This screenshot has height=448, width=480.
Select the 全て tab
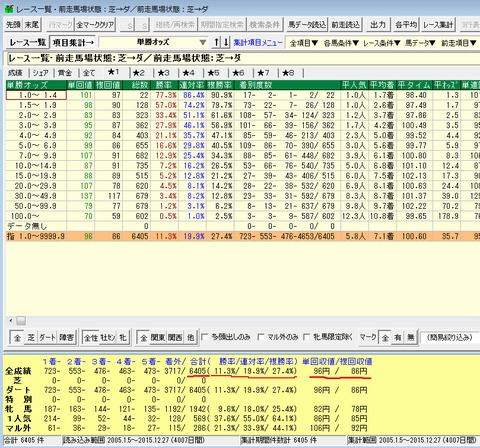pos(89,73)
